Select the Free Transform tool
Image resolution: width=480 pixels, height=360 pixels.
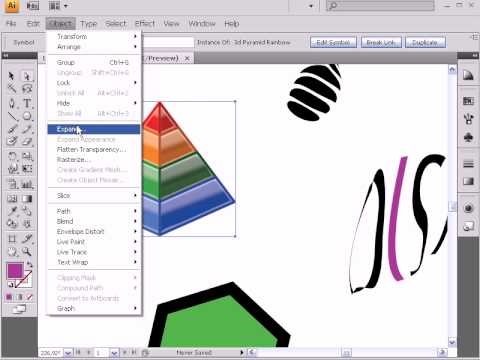click(x=27, y=169)
